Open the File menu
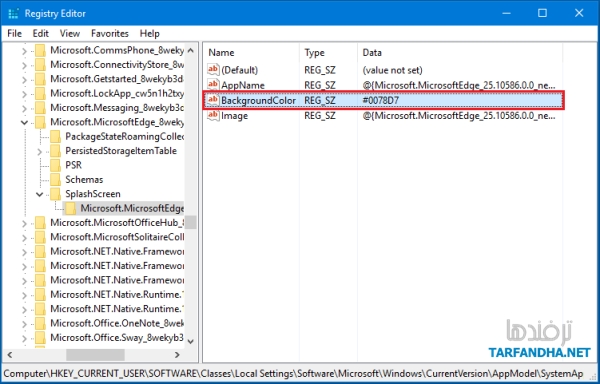This screenshot has width=600, height=384. point(15,34)
